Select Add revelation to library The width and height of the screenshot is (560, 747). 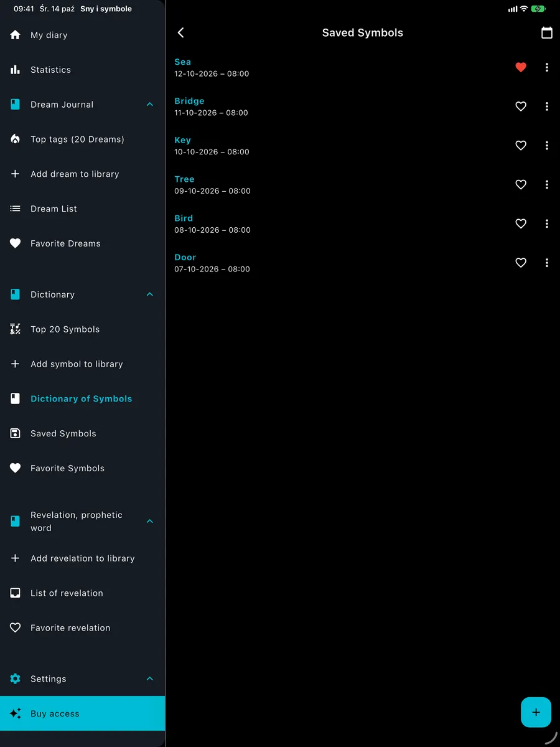(x=82, y=558)
